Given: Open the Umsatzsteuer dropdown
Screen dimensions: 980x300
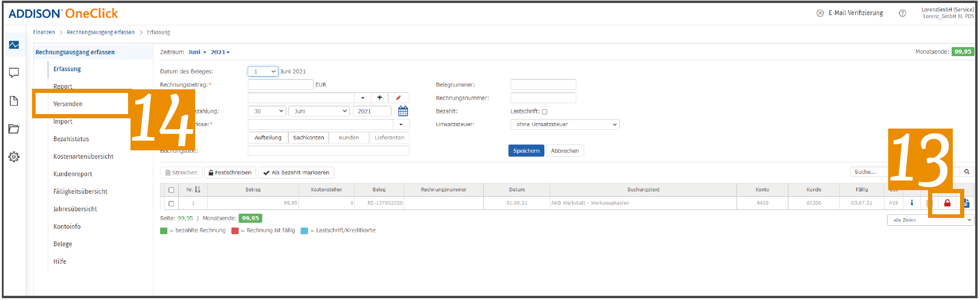Looking at the screenshot, I should pyautogui.click(x=565, y=124).
